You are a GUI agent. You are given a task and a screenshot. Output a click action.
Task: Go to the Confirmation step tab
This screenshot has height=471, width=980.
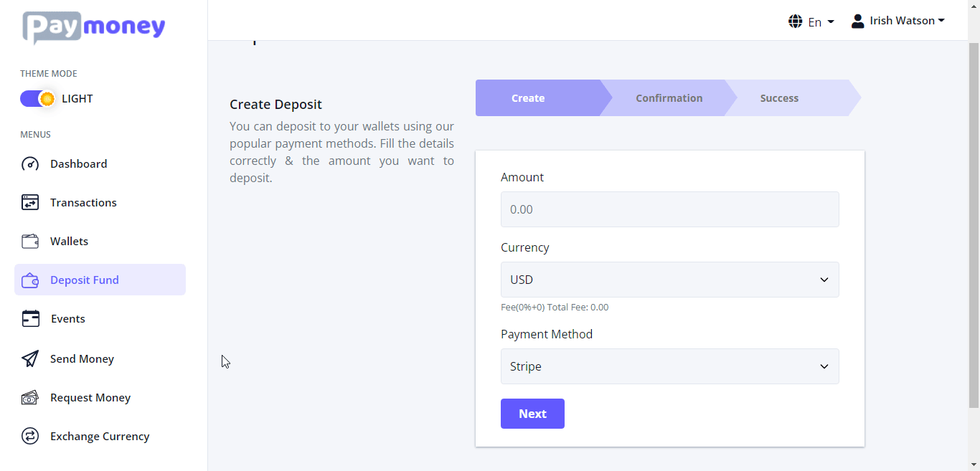coord(669,98)
